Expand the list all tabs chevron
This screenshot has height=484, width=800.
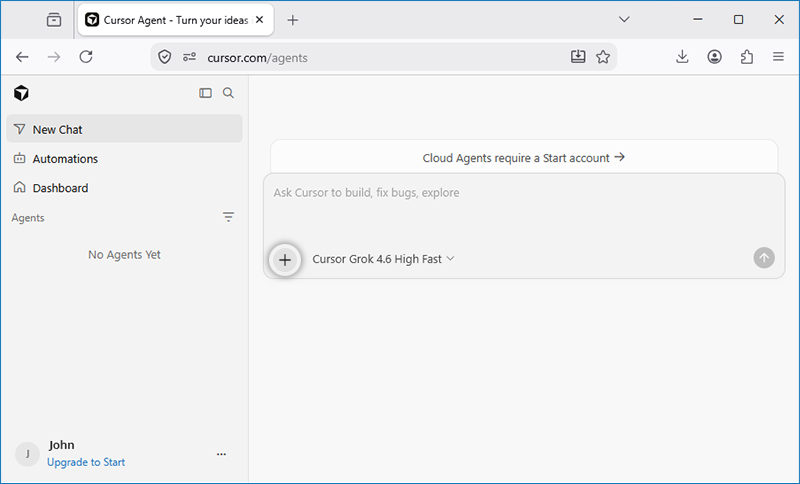pos(624,19)
